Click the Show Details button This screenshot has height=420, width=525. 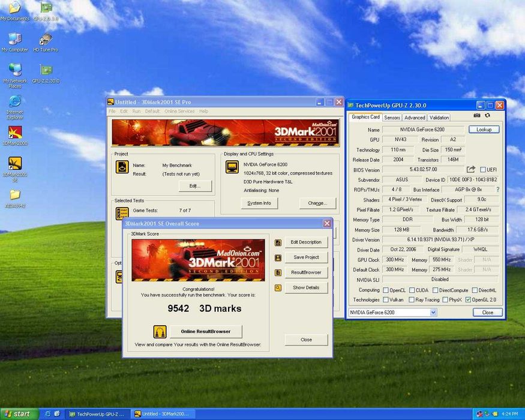(x=306, y=287)
